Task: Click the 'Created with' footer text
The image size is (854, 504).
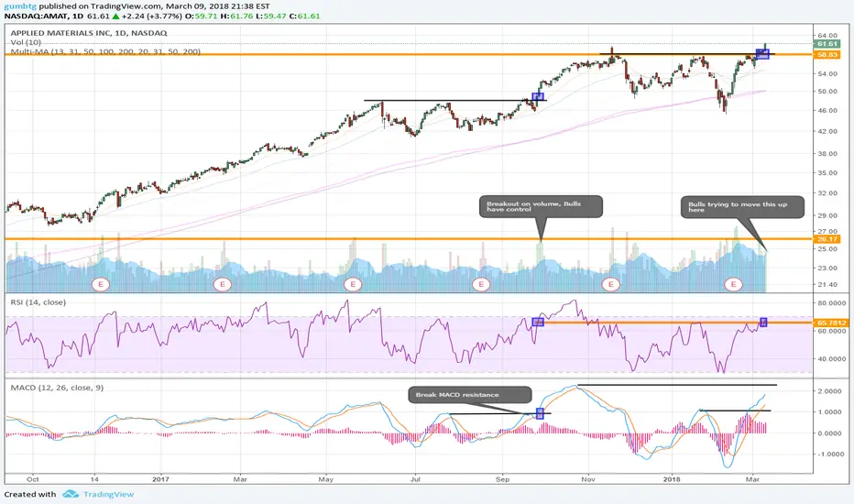Action: click(30, 494)
